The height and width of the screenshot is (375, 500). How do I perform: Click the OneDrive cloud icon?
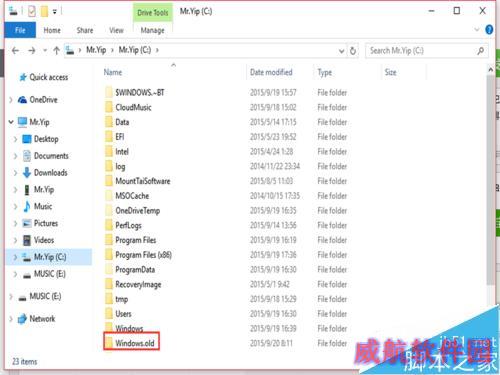point(22,100)
